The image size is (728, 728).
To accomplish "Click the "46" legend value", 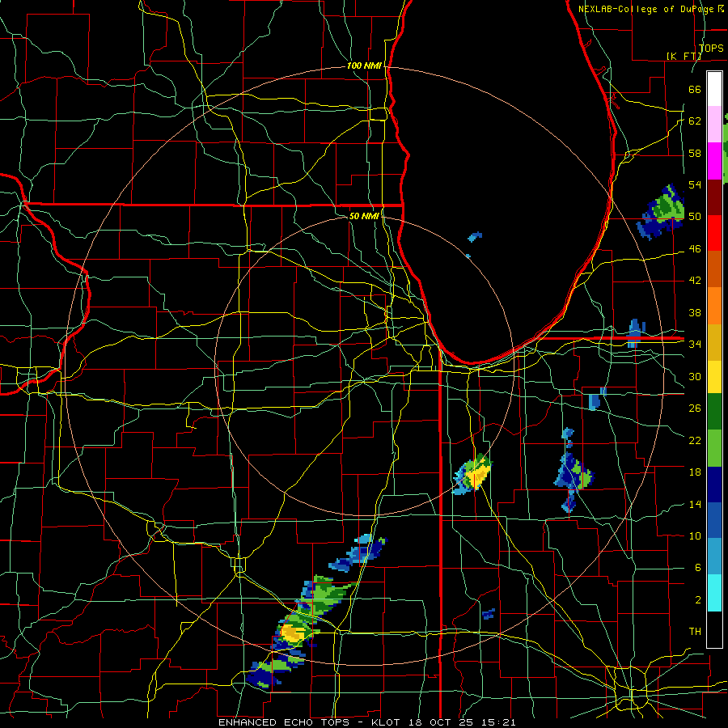I will (695, 248).
